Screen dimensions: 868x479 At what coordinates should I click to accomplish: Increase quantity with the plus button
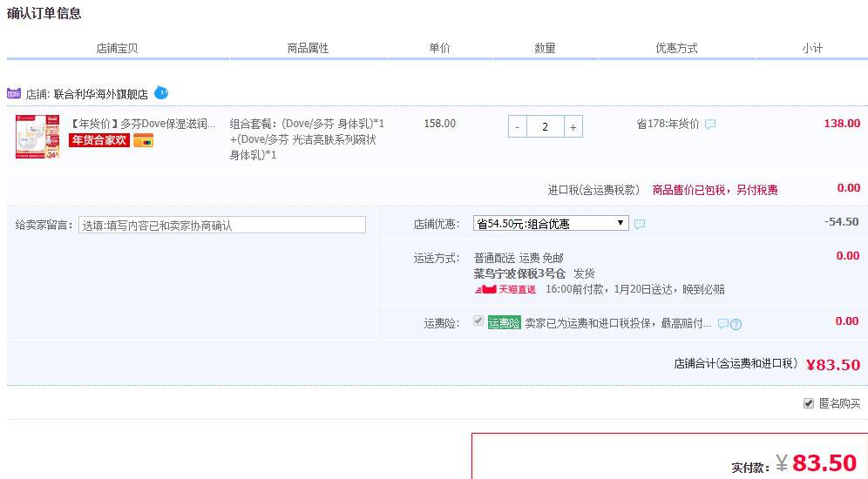573,127
